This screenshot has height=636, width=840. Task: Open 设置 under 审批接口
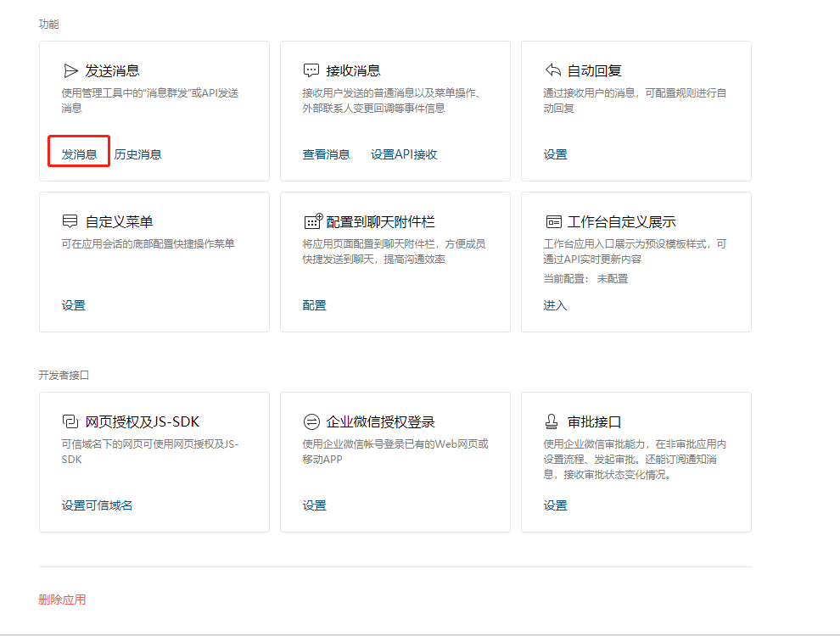[556, 505]
